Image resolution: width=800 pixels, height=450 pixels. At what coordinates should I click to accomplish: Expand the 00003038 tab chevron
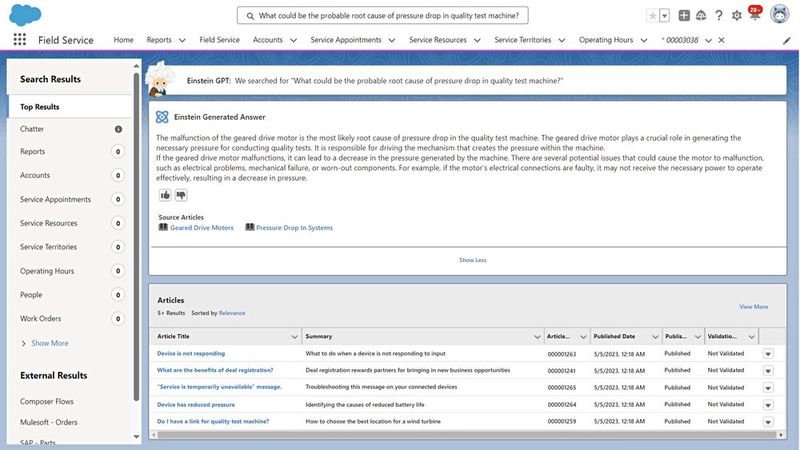tap(708, 40)
